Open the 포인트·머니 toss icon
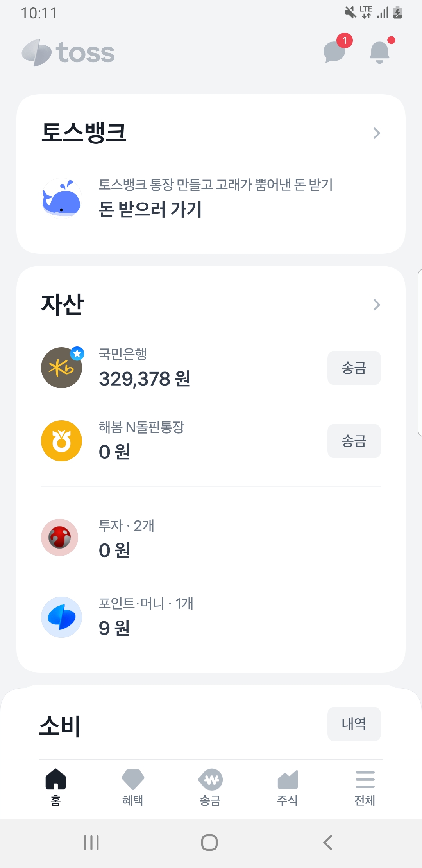 click(62, 617)
